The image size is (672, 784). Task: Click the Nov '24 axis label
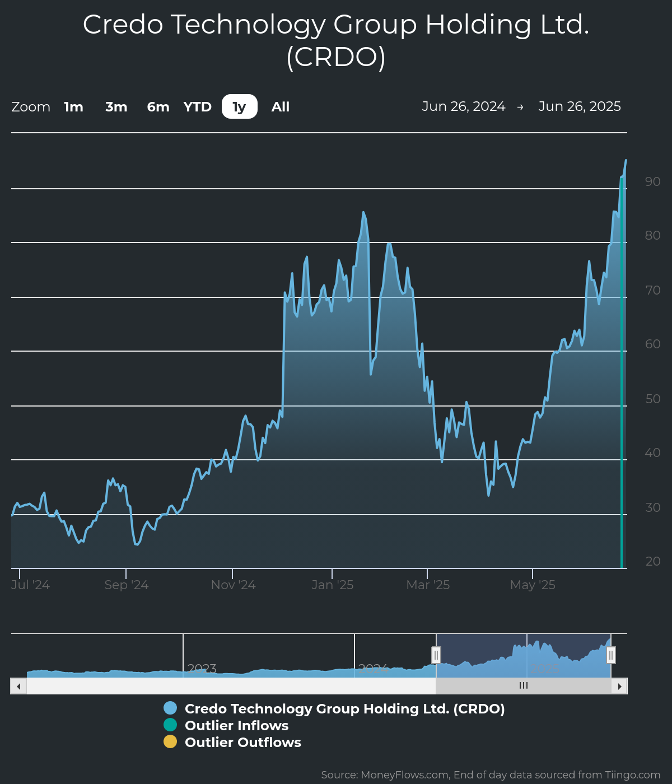point(233,585)
